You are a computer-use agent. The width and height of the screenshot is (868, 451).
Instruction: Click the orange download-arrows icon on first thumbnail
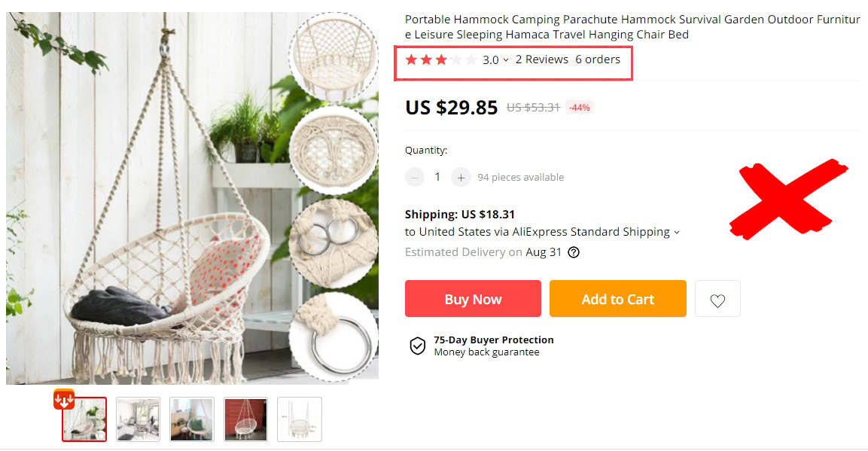[64, 398]
